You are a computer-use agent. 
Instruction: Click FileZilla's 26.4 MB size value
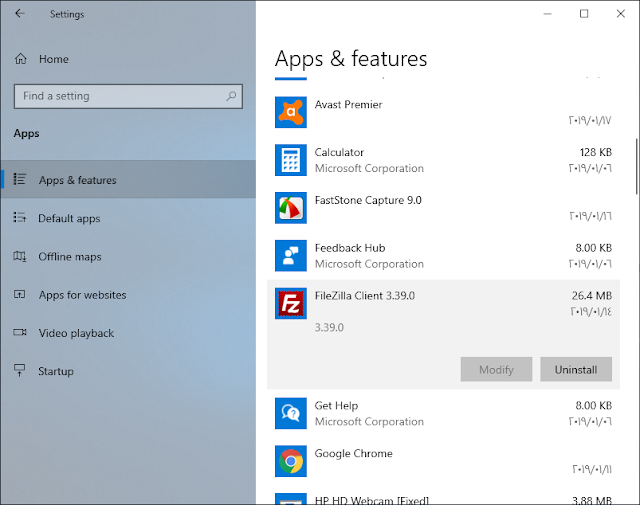pos(591,296)
